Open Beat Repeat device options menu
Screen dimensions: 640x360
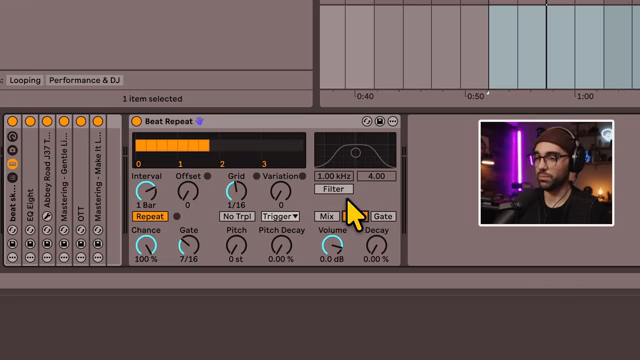point(393,121)
